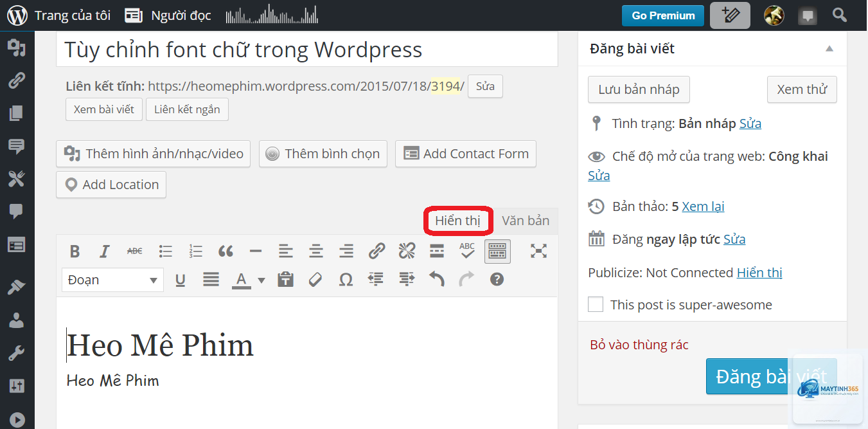
Task: Edit the Tình trạng status via Sửa link
Action: (750, 123)
